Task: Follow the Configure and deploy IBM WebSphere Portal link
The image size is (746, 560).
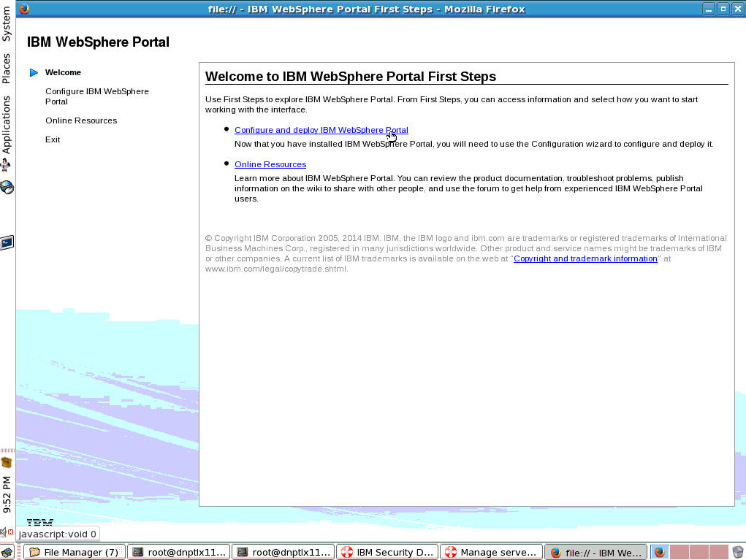Action: pyautogui.click(x=321, y=130)
